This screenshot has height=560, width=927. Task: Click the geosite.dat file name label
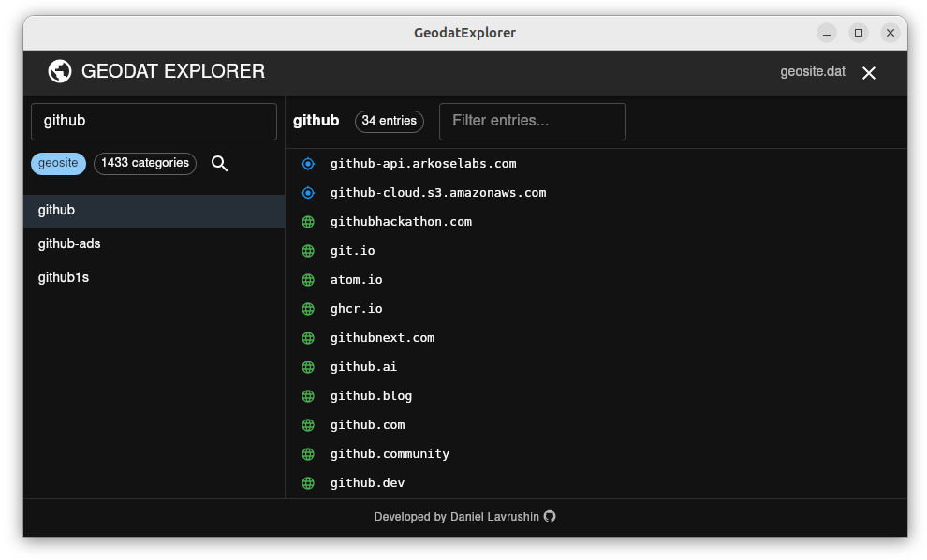[x=813, y=71]
